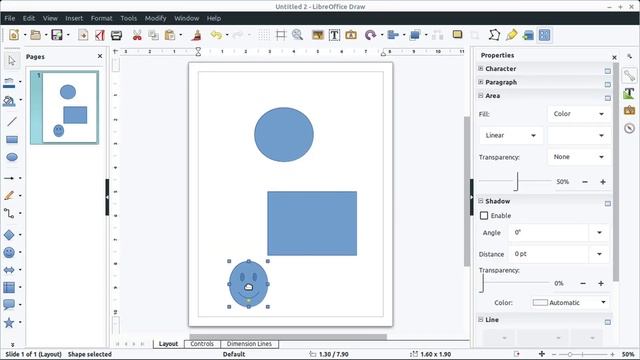Open the Edit menu
640x360 pixels.
point(29,18)
